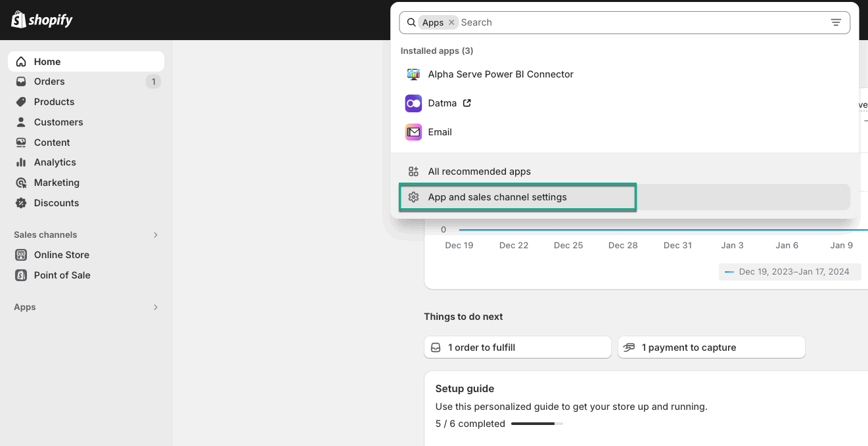Remove the Apps filter tag
Screen dimensions: 868x446
451,22
